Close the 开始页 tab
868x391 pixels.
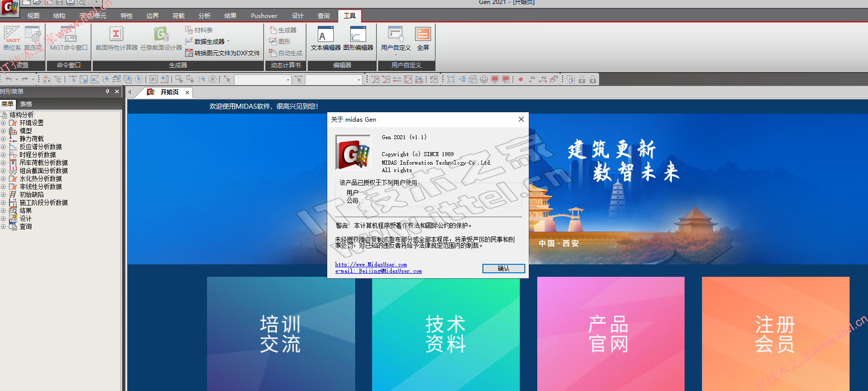pos(187,92)
